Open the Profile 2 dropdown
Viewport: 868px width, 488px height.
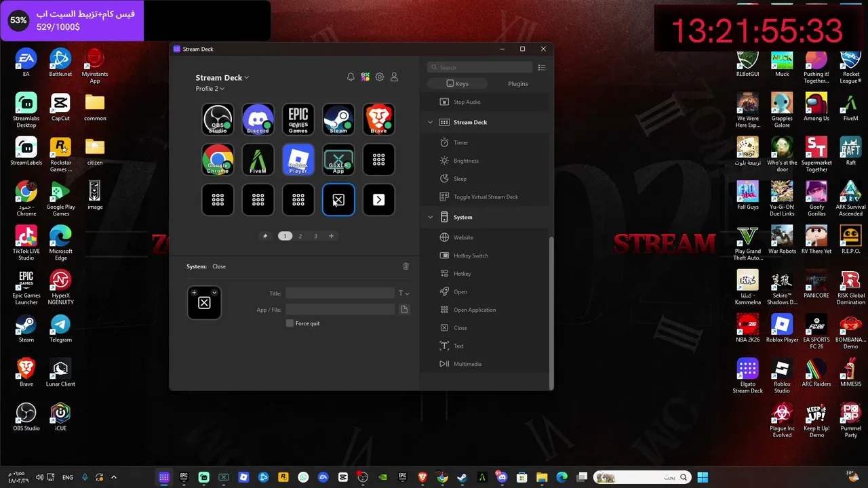point(210,89)
